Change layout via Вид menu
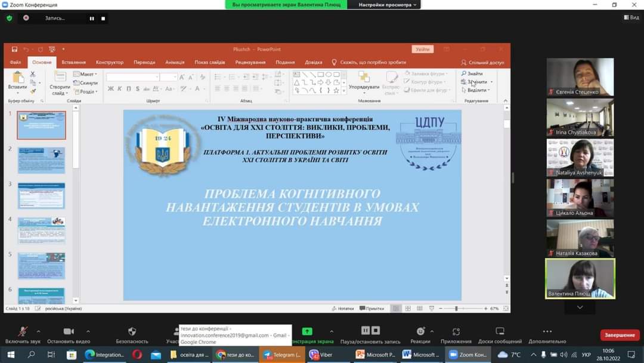 click(631, 18)
